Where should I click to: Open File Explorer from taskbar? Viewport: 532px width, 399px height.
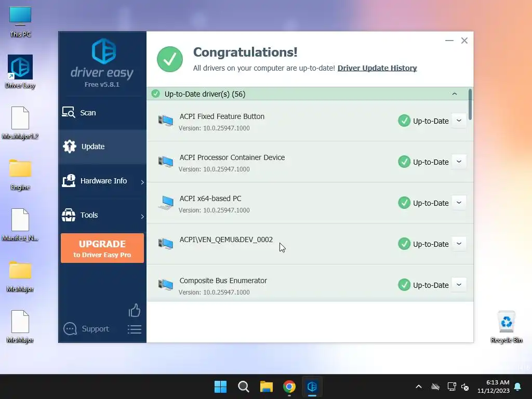[x=267, y=387]
